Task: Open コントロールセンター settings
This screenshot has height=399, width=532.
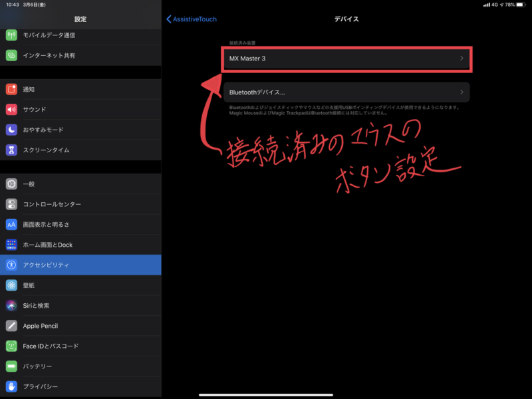Action: 80,204
